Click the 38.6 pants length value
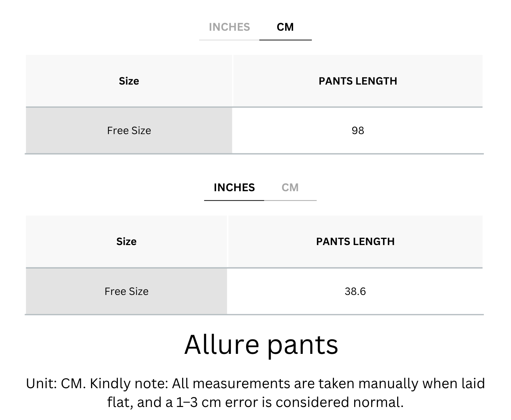The image size is (511, 420). point(355,291)
